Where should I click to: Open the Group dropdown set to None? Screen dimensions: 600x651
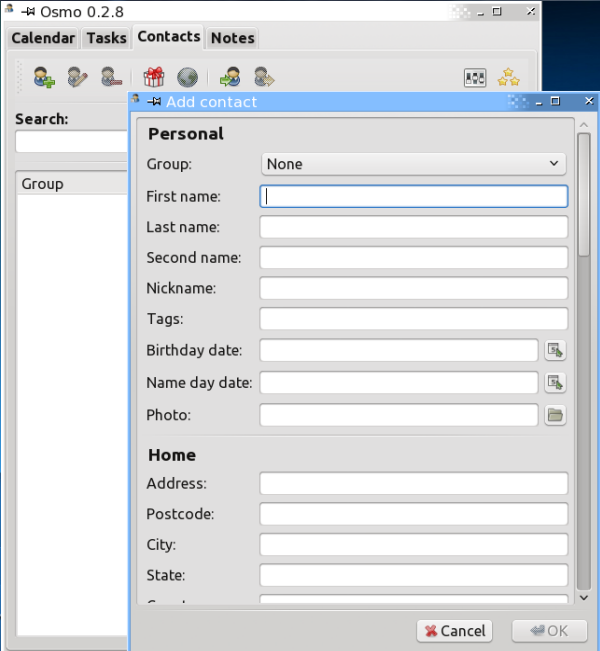(414, 164)
